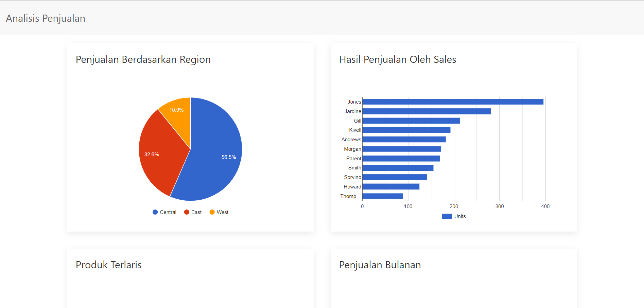This screenshot has height=308, width=644.
Task: Click the Kivell axis label
Action: 355,130
